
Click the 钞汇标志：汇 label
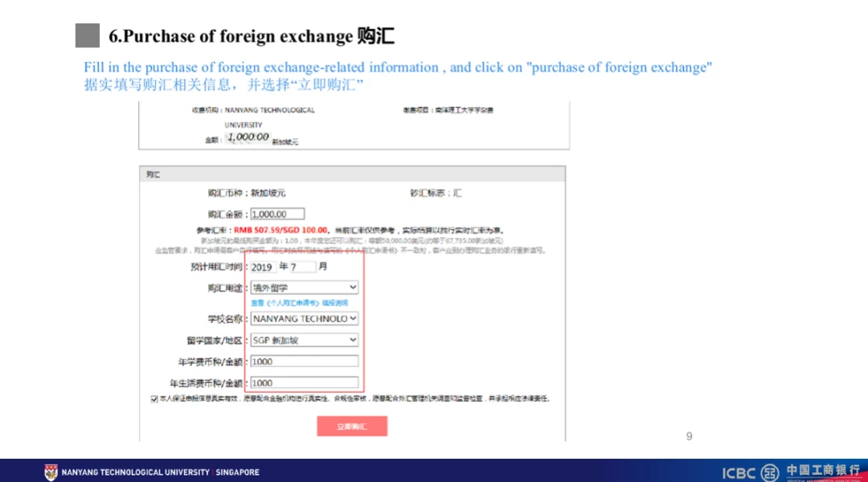(x=436, y=193)
